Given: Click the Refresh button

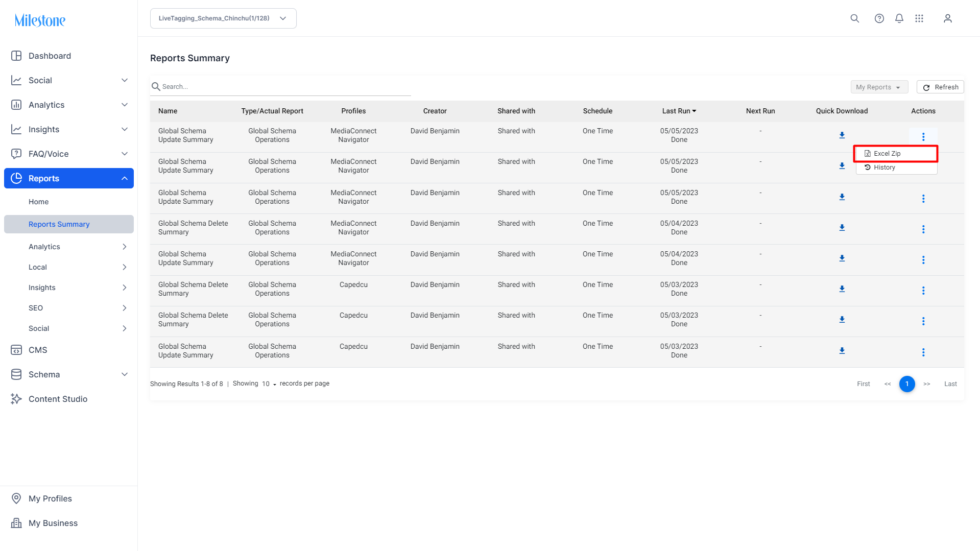Looking at the screenshot, I should 940,87.
